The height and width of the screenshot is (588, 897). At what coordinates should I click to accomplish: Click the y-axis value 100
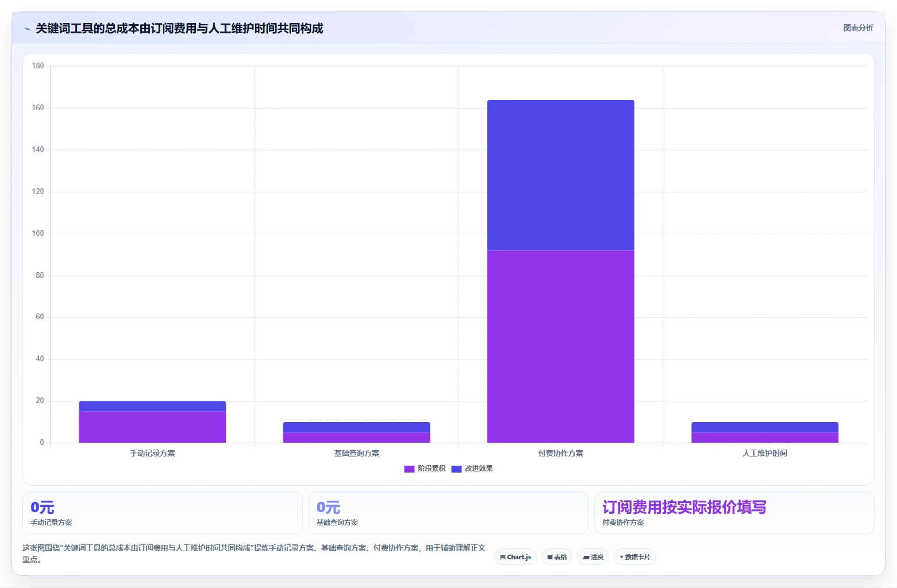(x=38, y=234)
